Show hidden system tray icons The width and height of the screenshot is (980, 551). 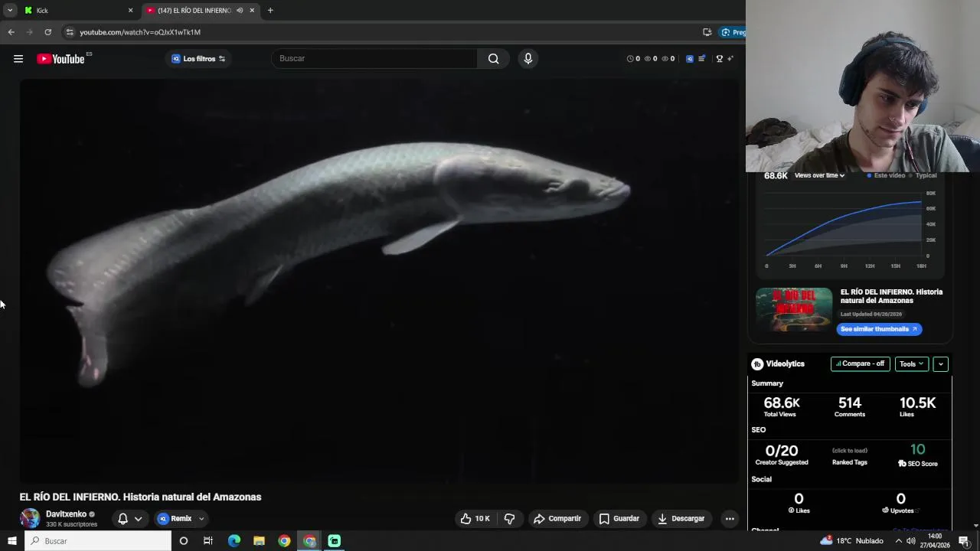click(x=898, y=541)
